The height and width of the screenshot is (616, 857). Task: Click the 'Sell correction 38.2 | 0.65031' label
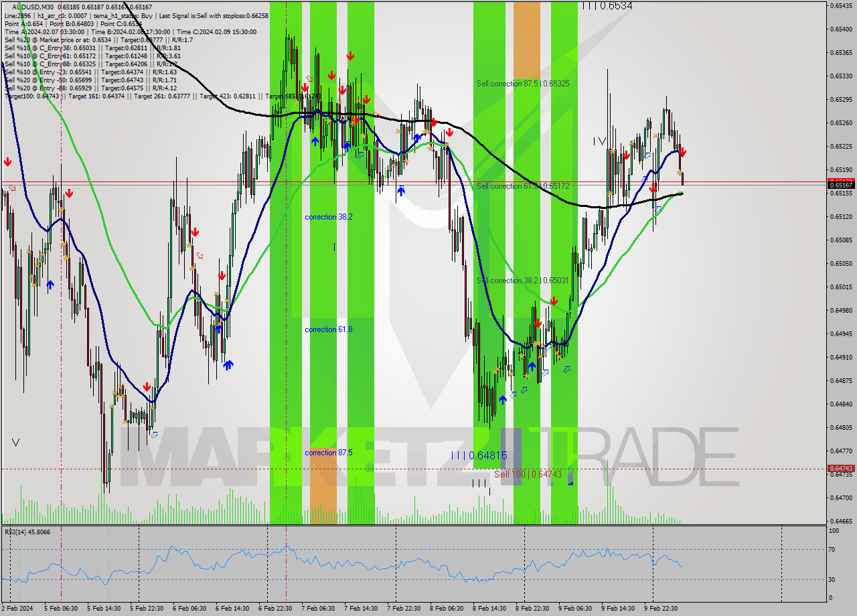click(x=523, y=281)
